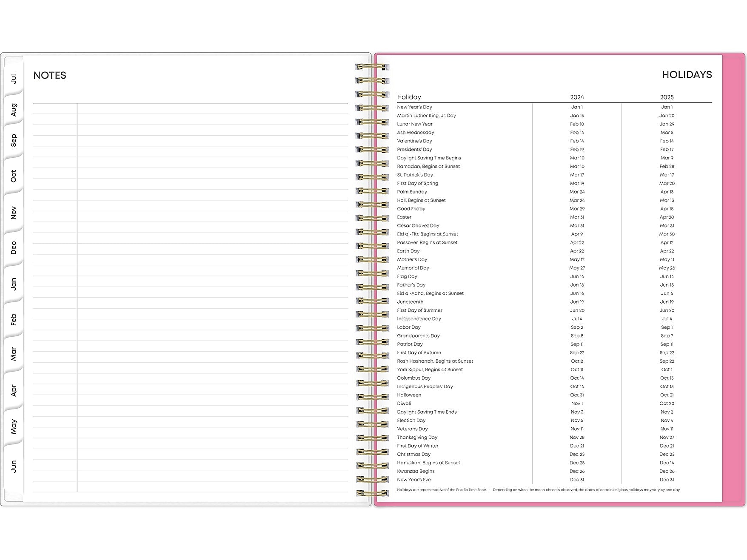Go to the Dec tab

pos(14,248)
